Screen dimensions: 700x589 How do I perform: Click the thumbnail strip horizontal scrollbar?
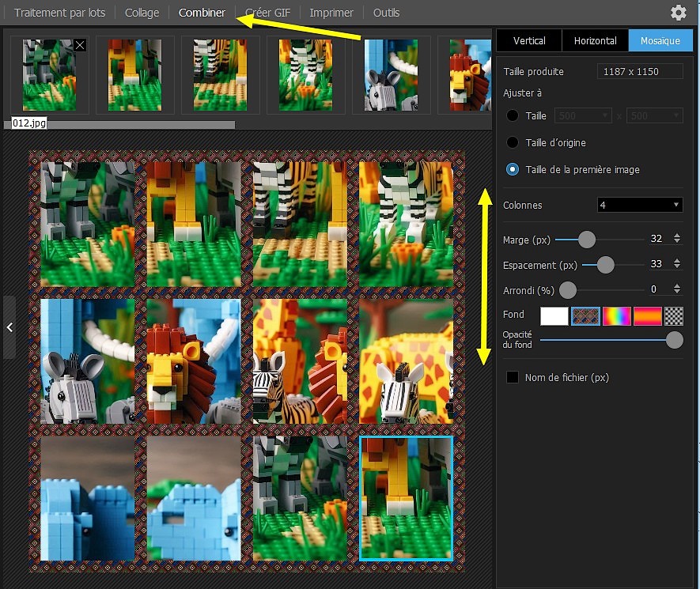(119, 124)
